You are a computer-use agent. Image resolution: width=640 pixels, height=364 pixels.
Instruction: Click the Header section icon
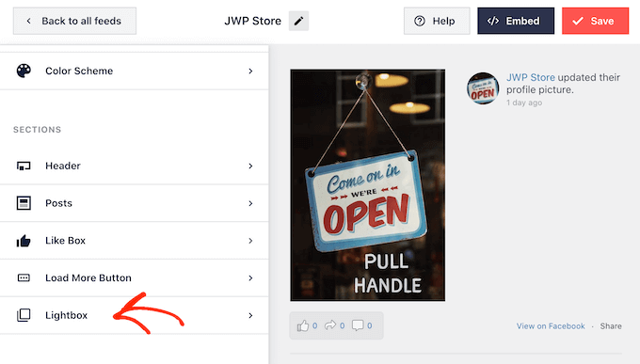24,166
